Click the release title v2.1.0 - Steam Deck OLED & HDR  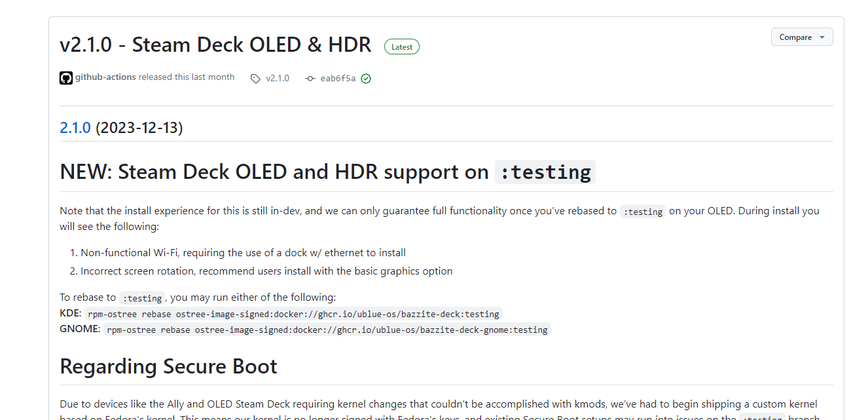tap(215, 45)
